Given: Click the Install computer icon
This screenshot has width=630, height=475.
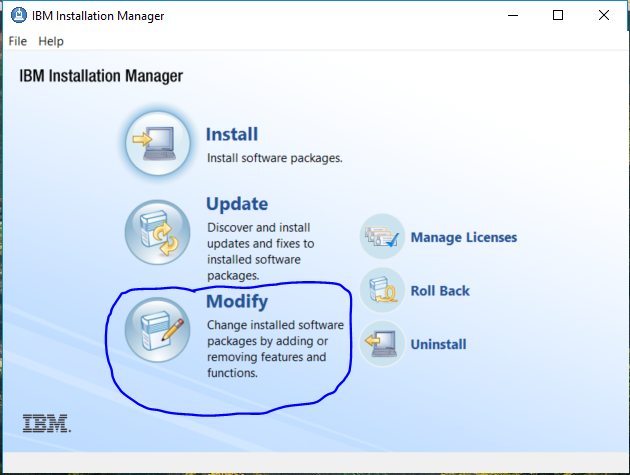Looking at the screenshot, I should point(158,143).
